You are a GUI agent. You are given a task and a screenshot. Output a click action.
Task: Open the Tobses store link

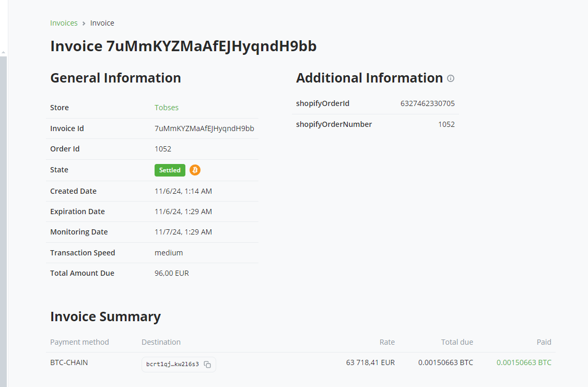click(167, 107)
